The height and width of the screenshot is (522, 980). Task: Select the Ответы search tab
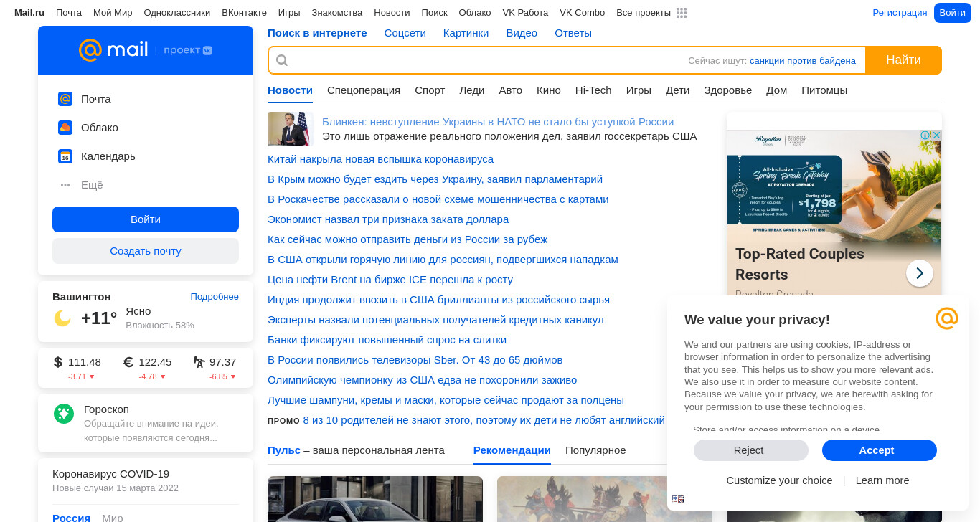[573, 33]
